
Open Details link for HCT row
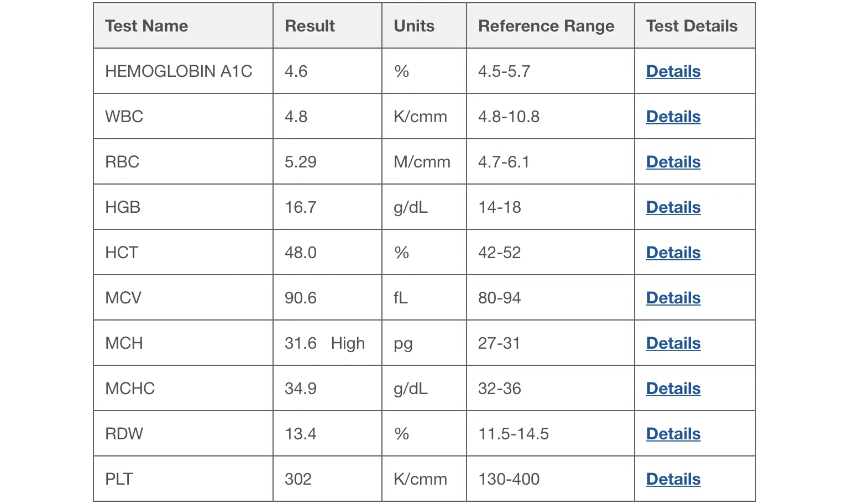673,253
